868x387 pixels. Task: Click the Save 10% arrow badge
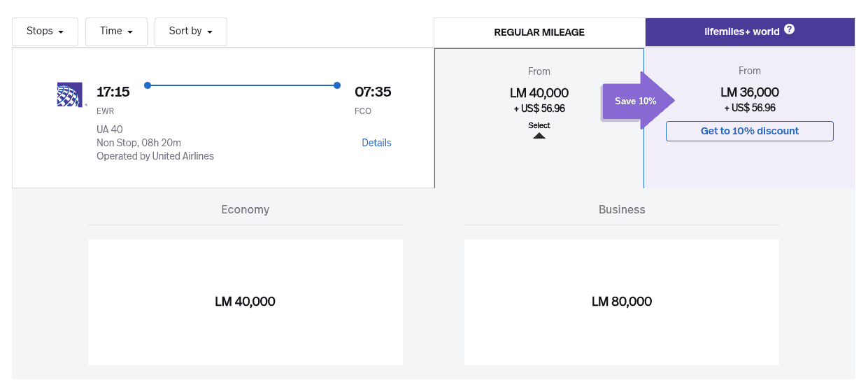(x=636, y=101)
